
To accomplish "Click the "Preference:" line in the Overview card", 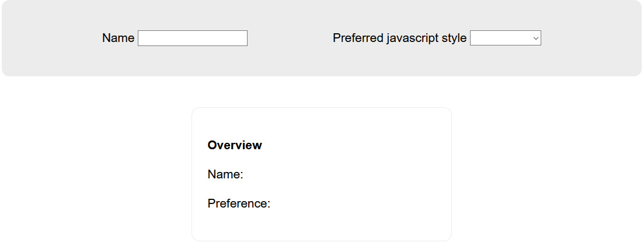I will [x=239, y=203].
